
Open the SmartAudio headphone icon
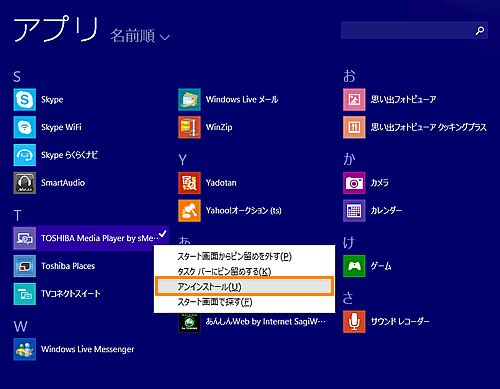point(25,183)
